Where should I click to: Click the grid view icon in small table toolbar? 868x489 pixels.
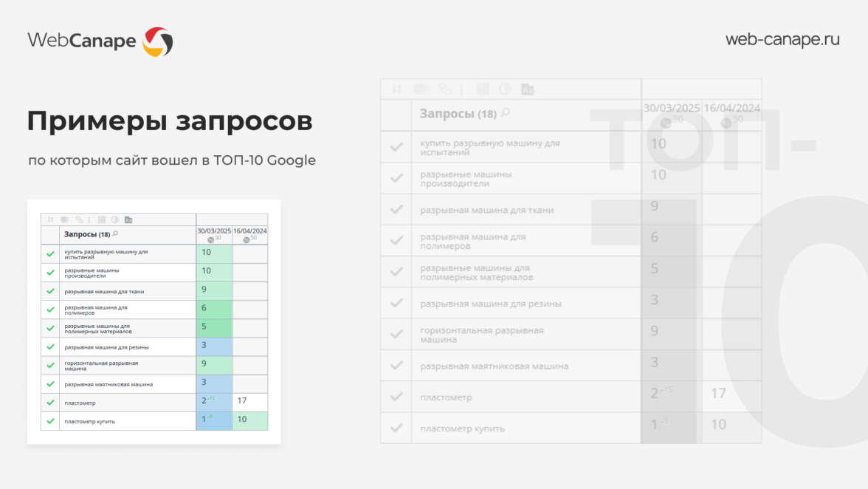(x=102, y=220)
